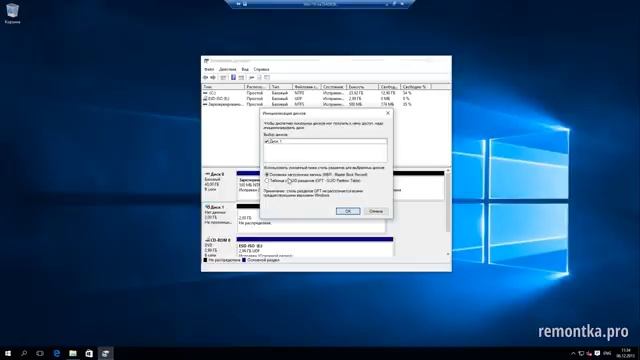Show hidden tray icons chevron

click(573, 353)
